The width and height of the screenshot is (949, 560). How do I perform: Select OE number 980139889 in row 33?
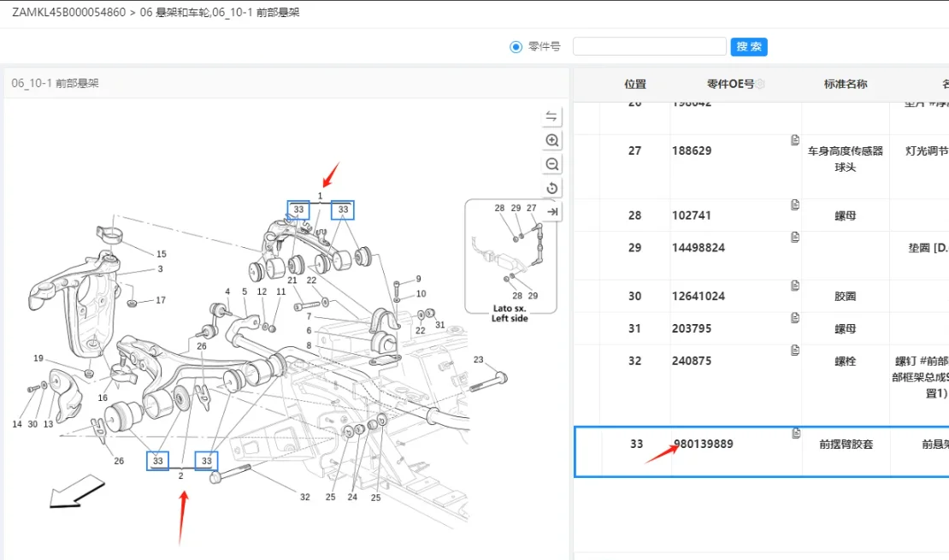point(704,444)
